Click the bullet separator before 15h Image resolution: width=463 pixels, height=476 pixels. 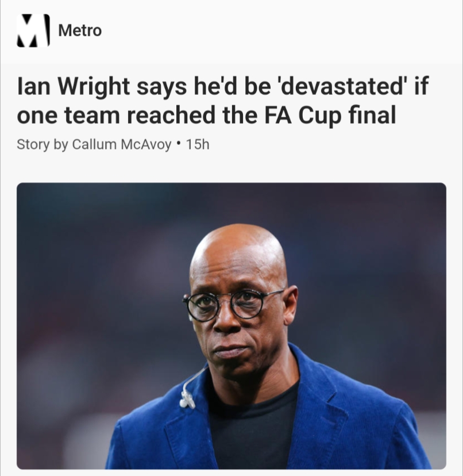pyautogui.click(x=179, y=142)
